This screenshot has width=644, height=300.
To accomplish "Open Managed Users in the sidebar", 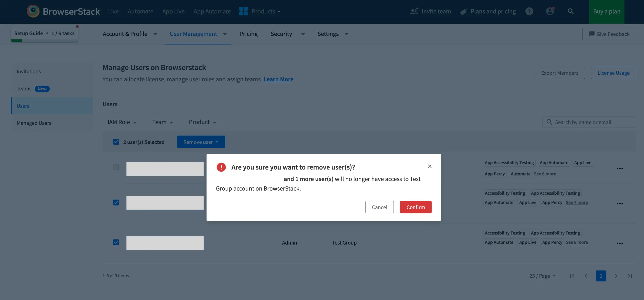I will click(x=34, y=123).
